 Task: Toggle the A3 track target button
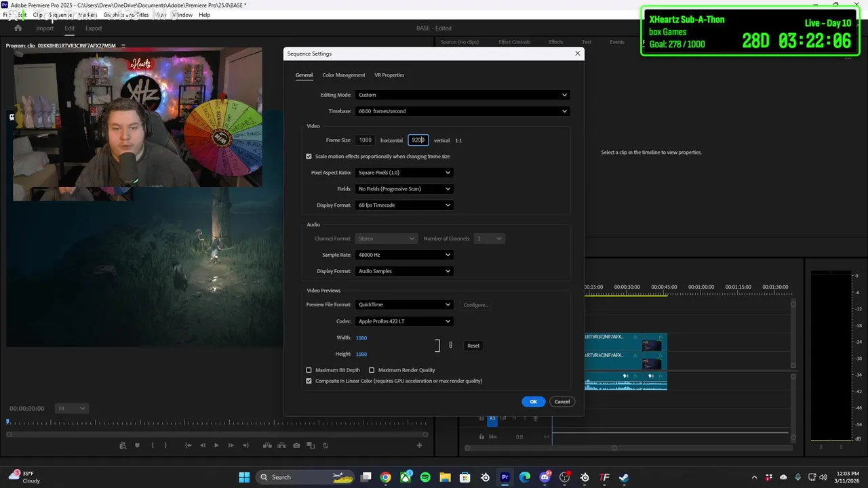pos(492,418)
